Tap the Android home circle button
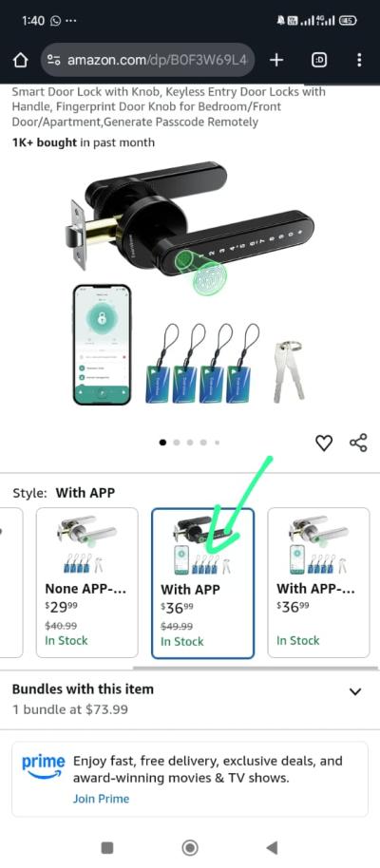The width and height of the screenshot is (380, 868). tap(190, 847)
